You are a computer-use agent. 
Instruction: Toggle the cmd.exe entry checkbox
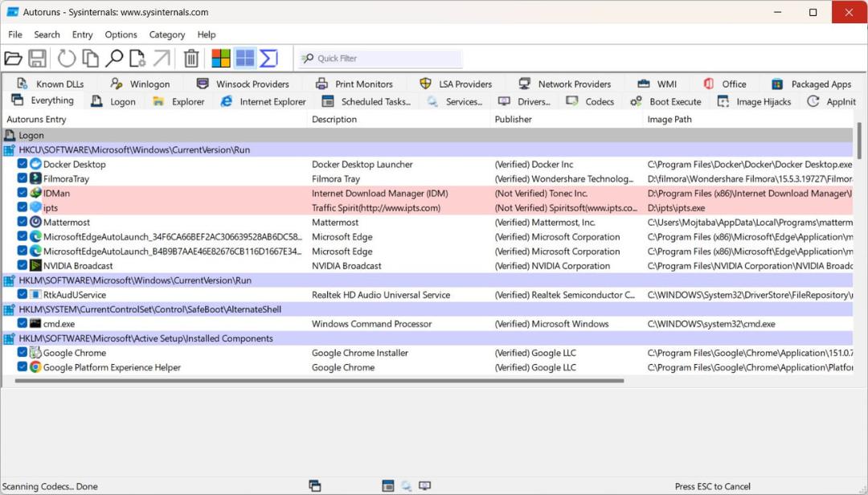23,323
